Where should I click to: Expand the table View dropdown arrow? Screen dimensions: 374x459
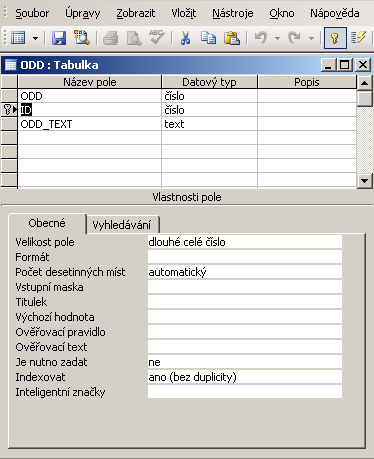[35, 38]
